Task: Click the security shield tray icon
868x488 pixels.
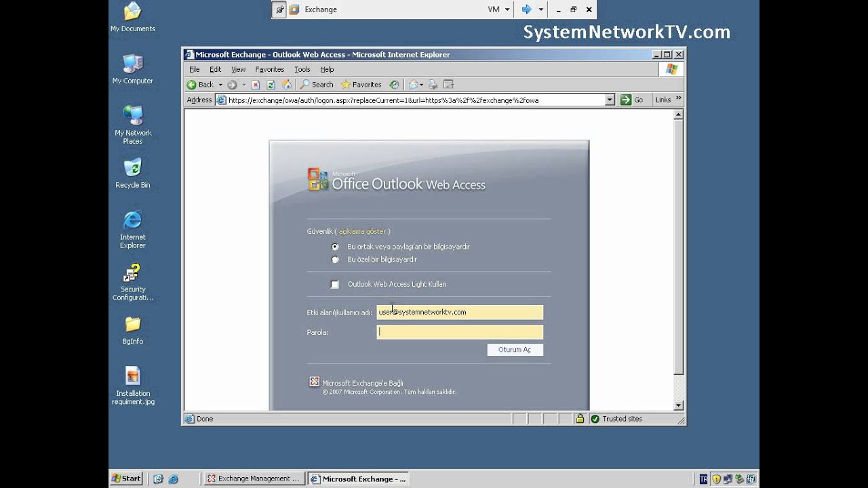Action: coord(716,479)
